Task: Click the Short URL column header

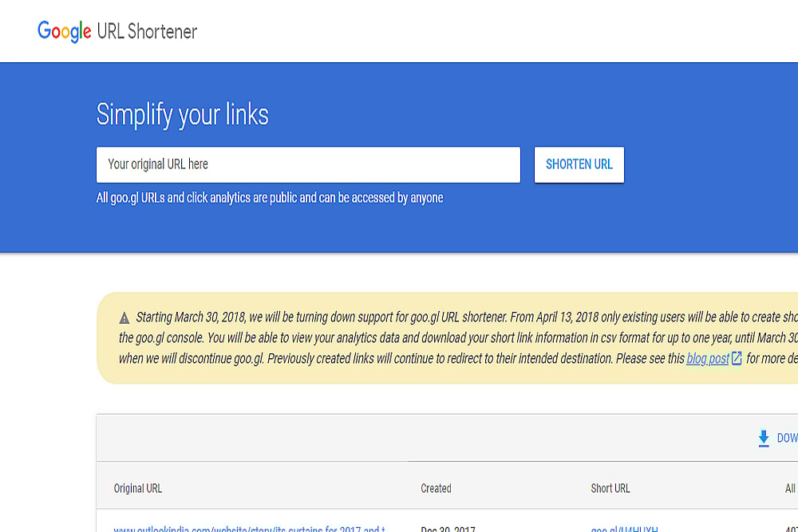Action: pos(610,488)
